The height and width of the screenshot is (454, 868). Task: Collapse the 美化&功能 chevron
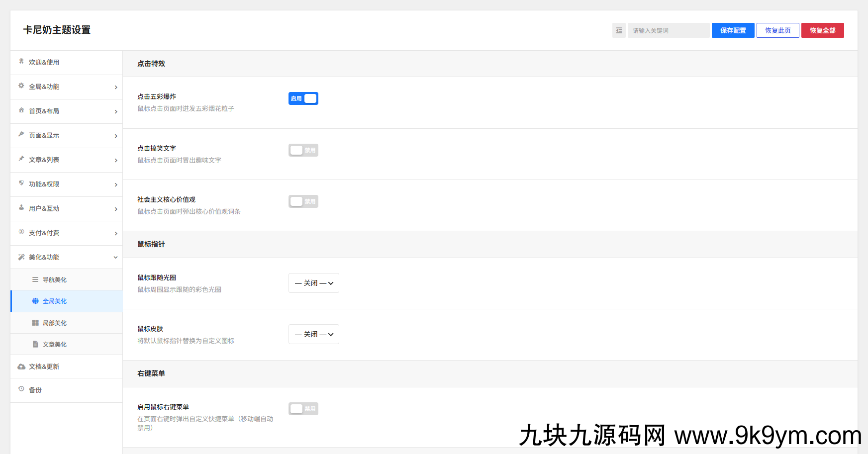point(116,257)
